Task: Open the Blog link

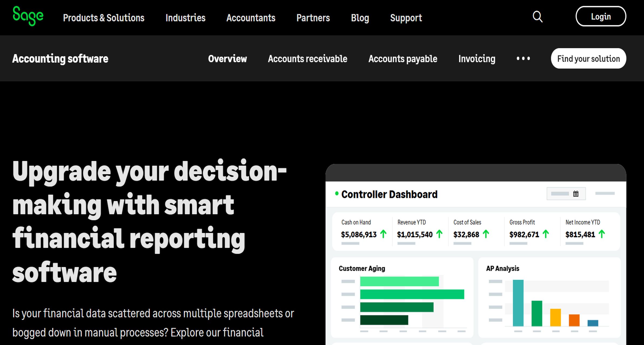Action: pyautogui.click(x=360, y=18)
